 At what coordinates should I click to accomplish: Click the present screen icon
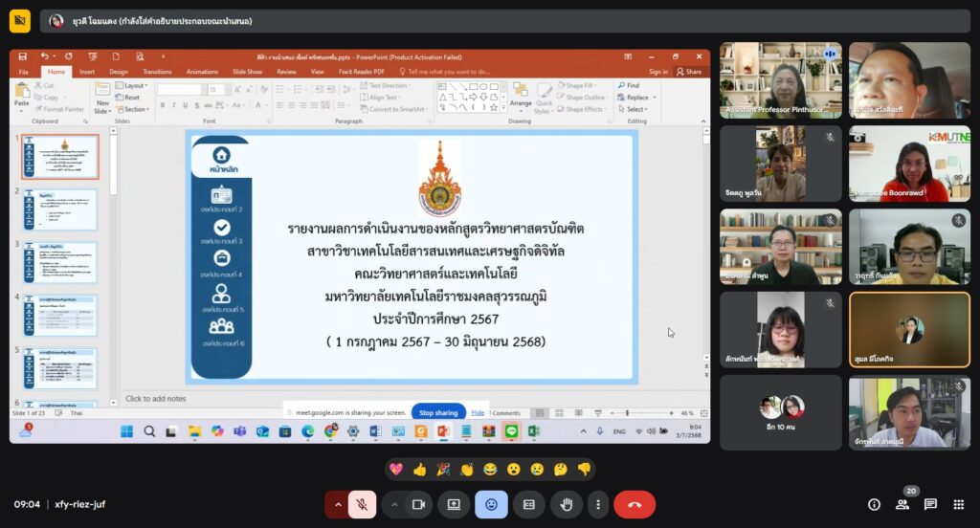click(x=455, y=504)
